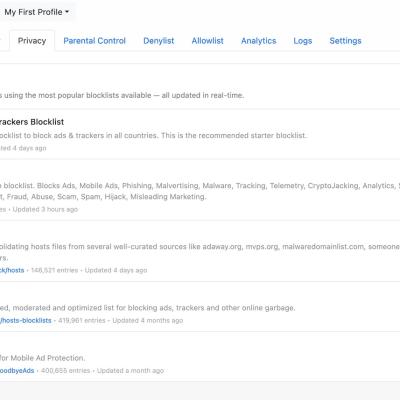This screenshot has width=400, height=400.
Task: Select the recommended starter blocklist description
Action: tap(153, 135)
